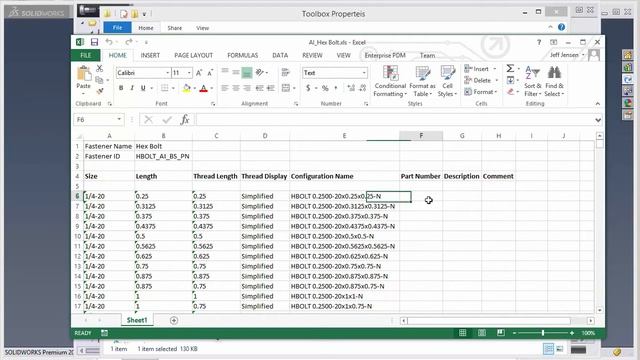The width and height of the screenshot is (640, 360).
Task: Switch to Normal view icon in status bar
Action: 462,333
